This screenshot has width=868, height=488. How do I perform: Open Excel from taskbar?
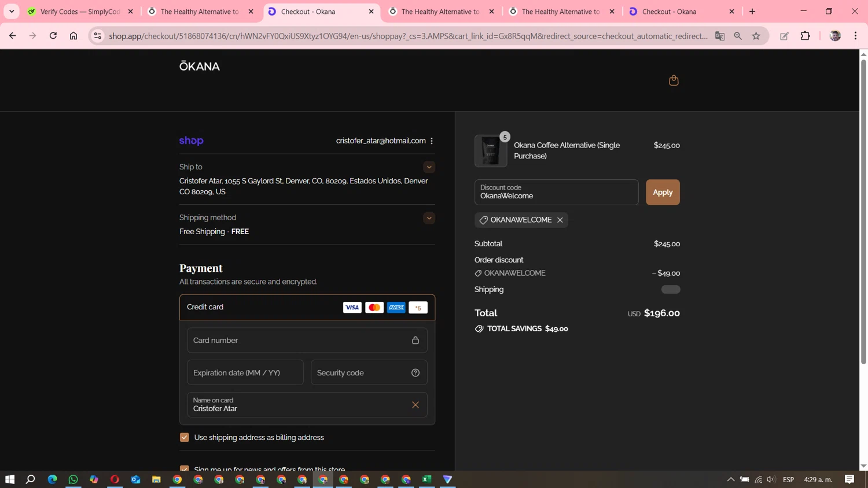pos(427,479)
